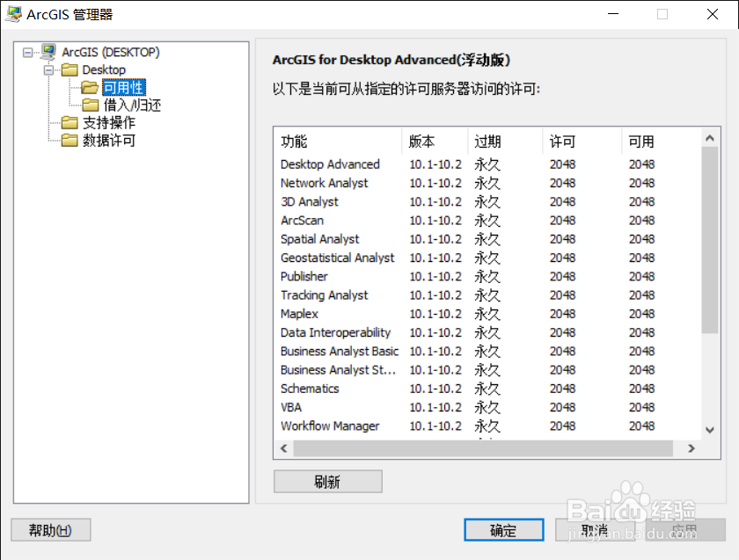
Task: Click the 可用性 folder icon
Action: [91, 88]
